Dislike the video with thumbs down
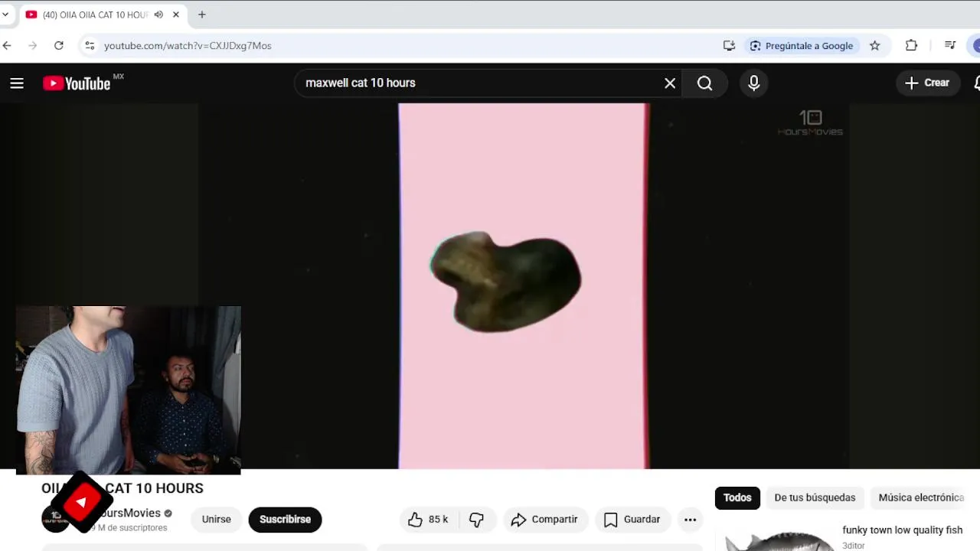This screenshot has width=980, height=551. 477,520
